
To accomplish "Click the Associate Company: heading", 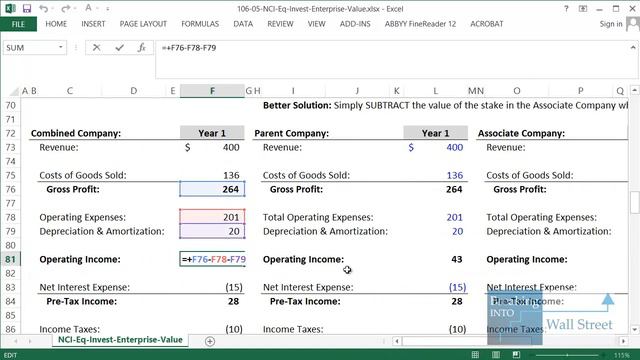I will pos(521,133).
